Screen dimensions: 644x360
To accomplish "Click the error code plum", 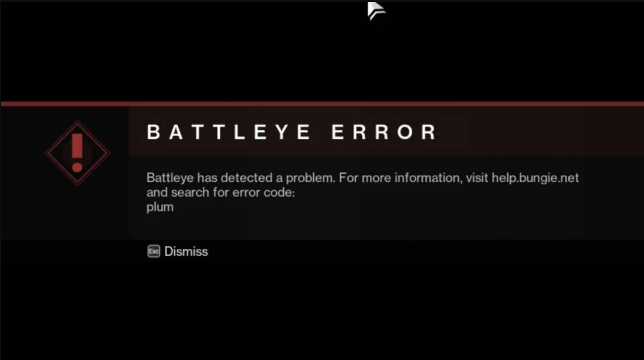I will [160, 207].
